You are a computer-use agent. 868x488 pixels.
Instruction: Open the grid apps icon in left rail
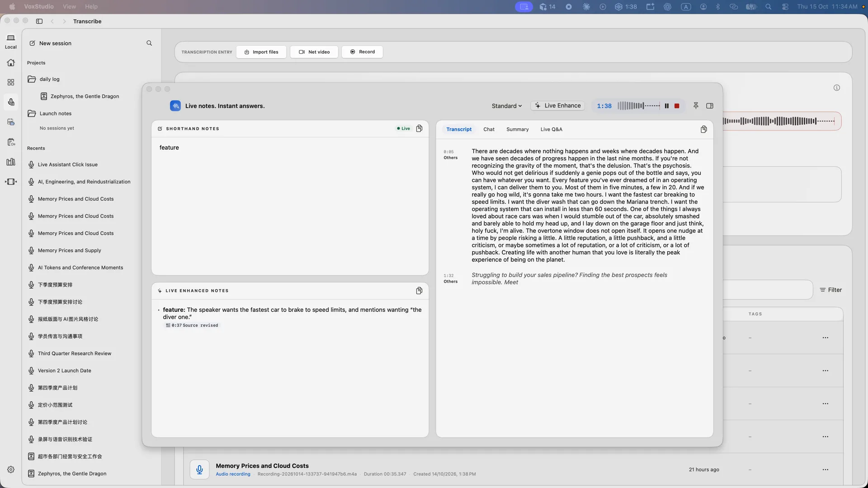coord(11,82)
